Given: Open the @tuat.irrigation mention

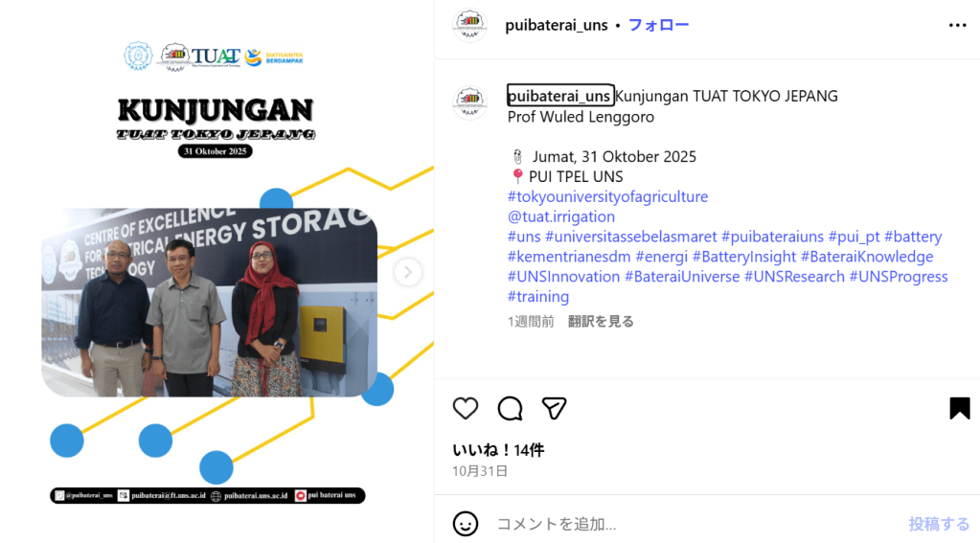Looking at the screenshot, I should coord(561,216).
